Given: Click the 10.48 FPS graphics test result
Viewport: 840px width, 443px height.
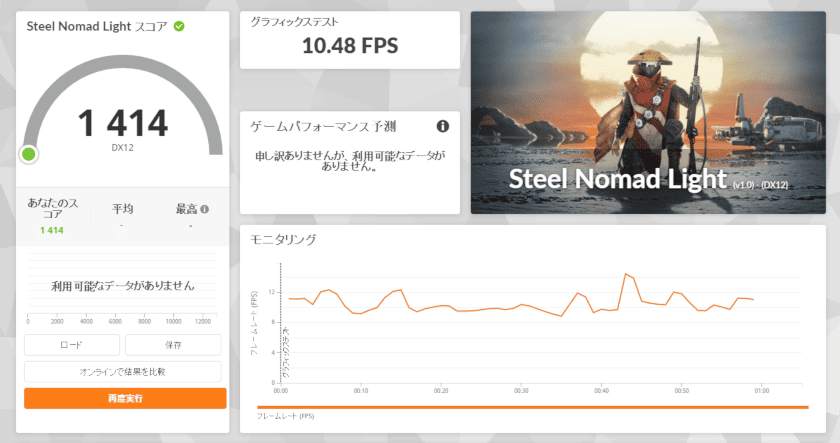Looking at the screenshot, I should (349, 45).
